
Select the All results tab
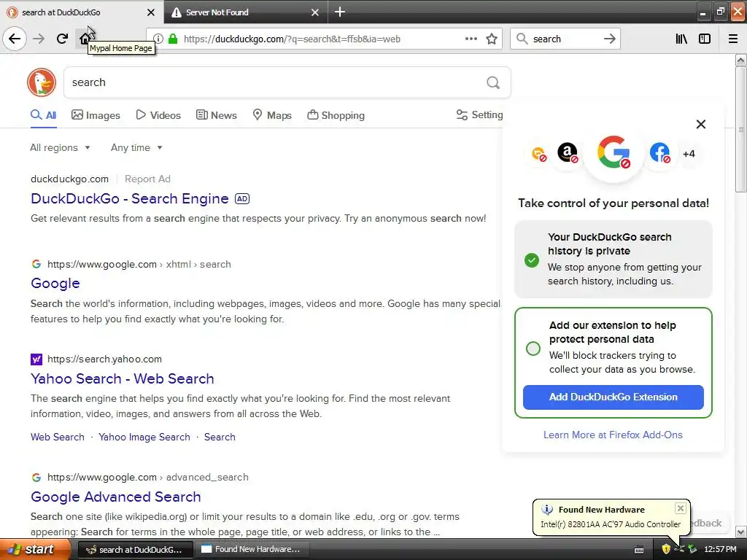[x=43, y=114]
